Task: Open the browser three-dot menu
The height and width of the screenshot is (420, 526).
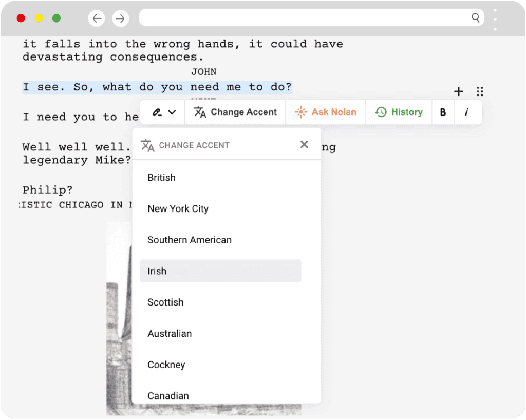Action: pos(495,20)
